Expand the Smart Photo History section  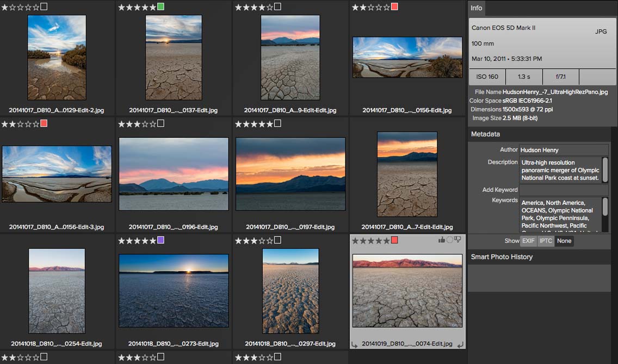click(x=502, y=257)
